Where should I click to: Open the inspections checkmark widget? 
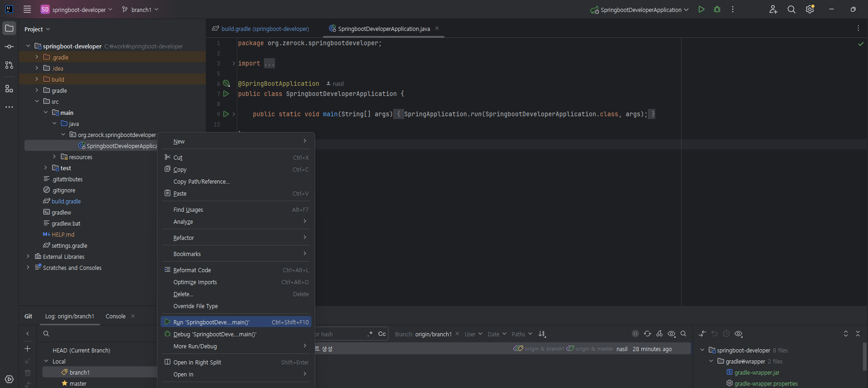(861, 44)
